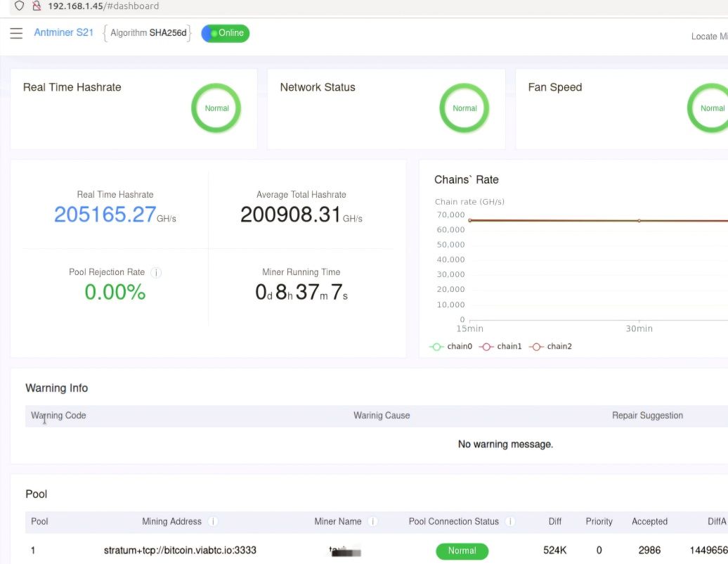Click the blurred miner name cell
This screenshot has height=564, width=728.
(345, 551)
